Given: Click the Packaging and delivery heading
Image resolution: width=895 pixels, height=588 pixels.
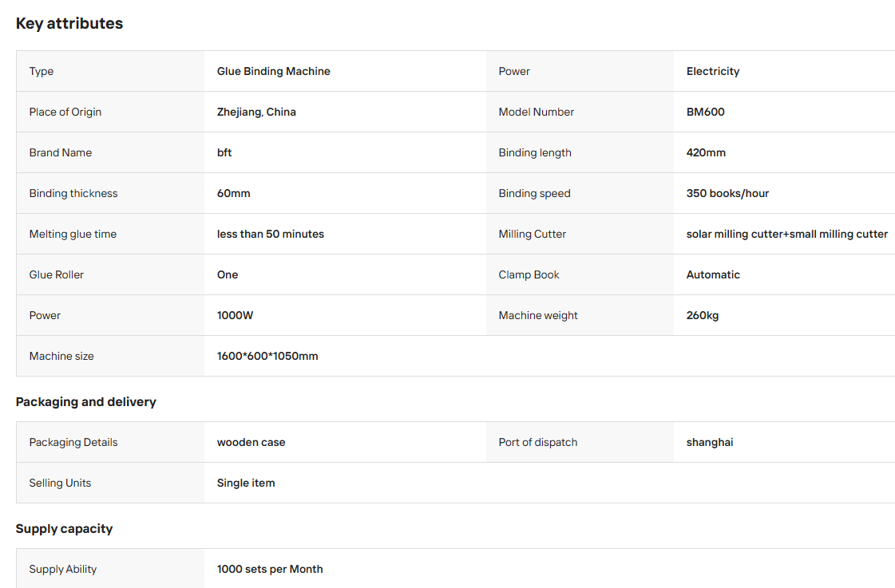Looking at the screenshot, I should [x=86, y=402].
